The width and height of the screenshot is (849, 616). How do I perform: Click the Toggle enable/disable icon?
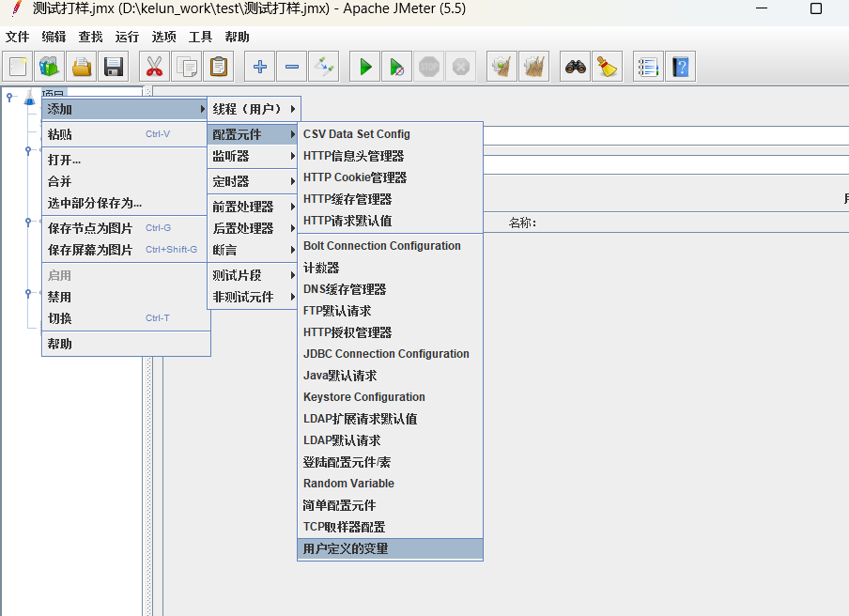pyautogui.click(x=324, y=67)
